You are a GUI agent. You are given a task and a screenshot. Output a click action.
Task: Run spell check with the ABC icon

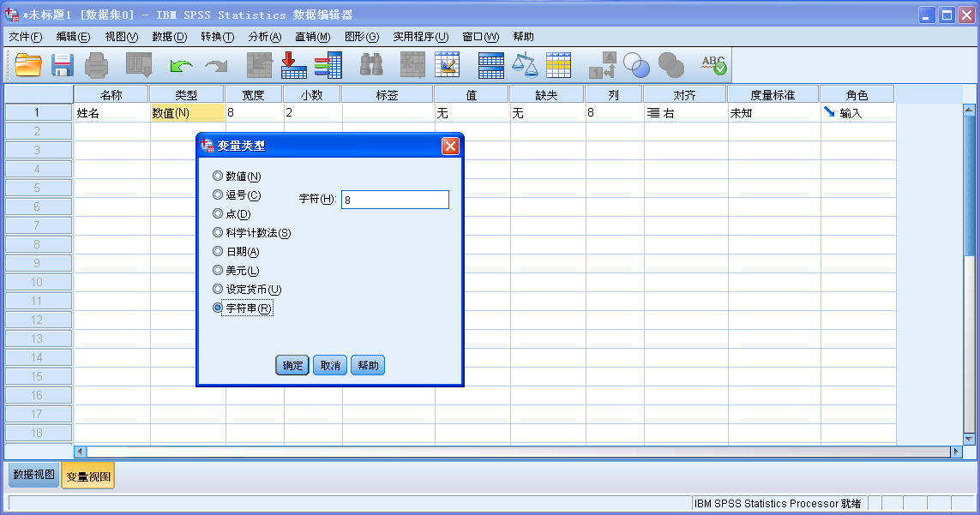click(713, 65)
